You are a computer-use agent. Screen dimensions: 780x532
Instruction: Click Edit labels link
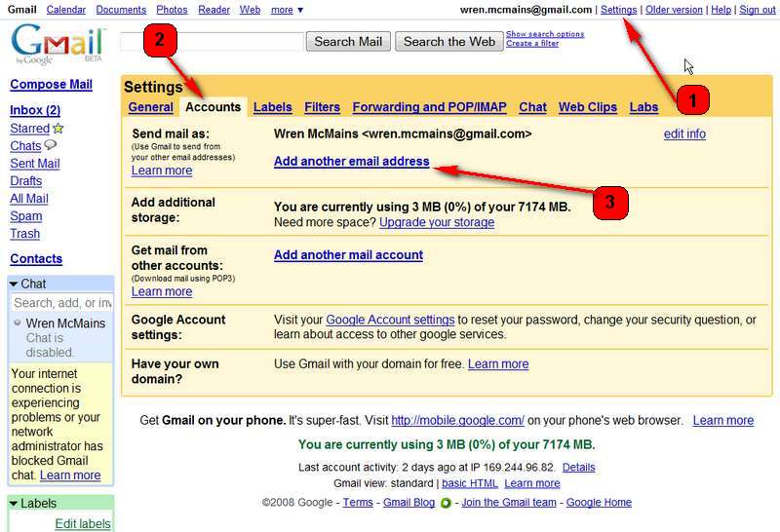pos(83,523)
